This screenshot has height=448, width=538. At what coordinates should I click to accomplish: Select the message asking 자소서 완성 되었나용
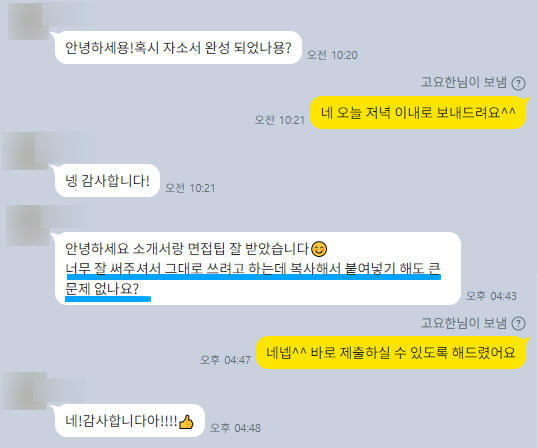tap(178, 48)
